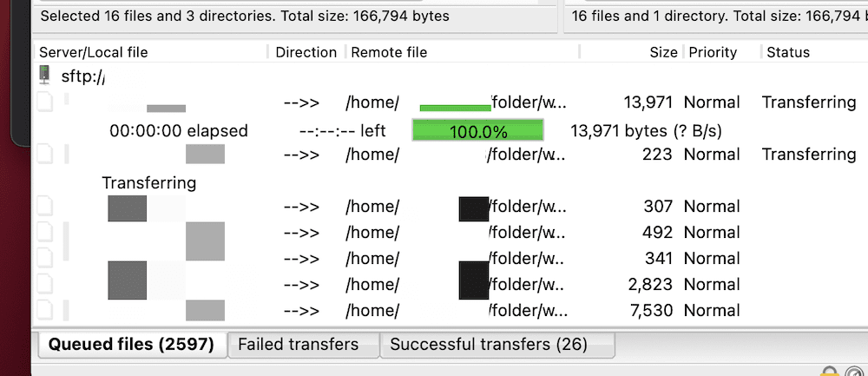Click the yellow padlock encryption icon
This screenshot has width=868, height=376.
(x=829, y=372)
